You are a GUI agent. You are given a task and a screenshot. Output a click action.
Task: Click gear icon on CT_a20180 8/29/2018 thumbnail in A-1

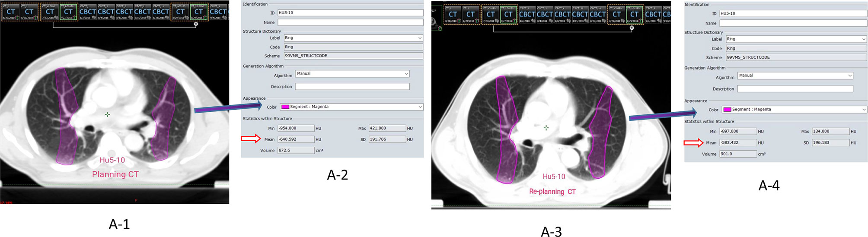pos(186,17)
